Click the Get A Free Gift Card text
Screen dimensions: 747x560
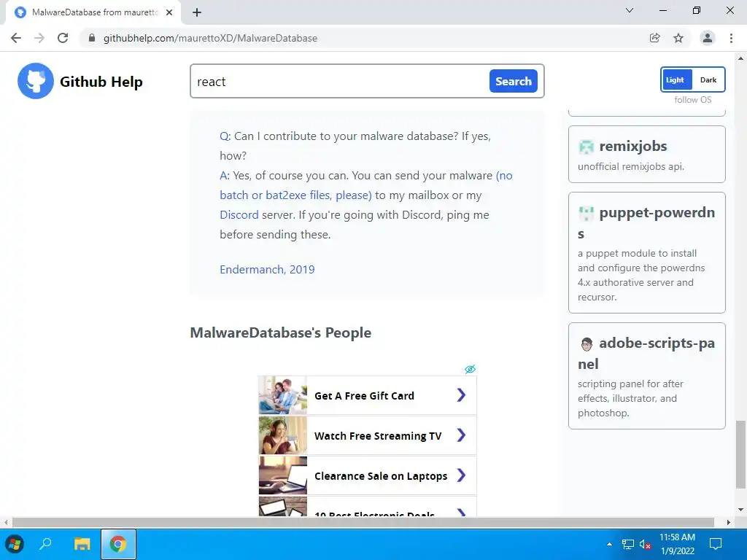click(x=365, y=396)
